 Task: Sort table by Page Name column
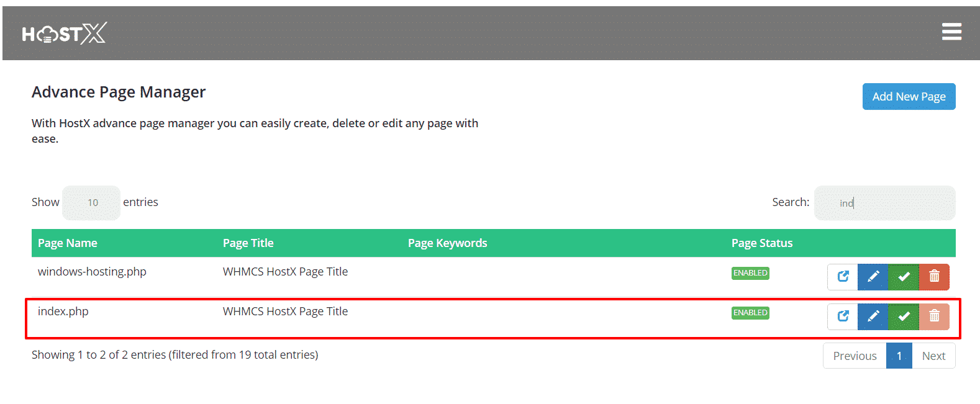coord(68,243)
